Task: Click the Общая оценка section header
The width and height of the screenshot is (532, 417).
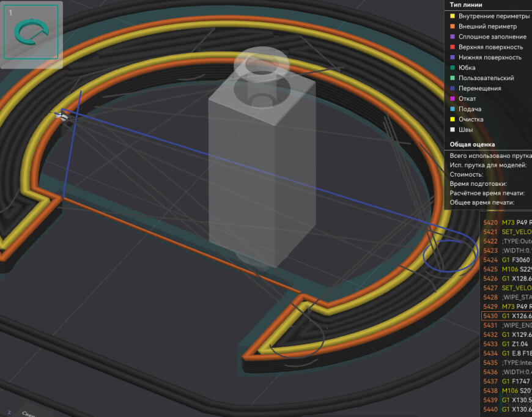Action: click(x=472, y=145)
